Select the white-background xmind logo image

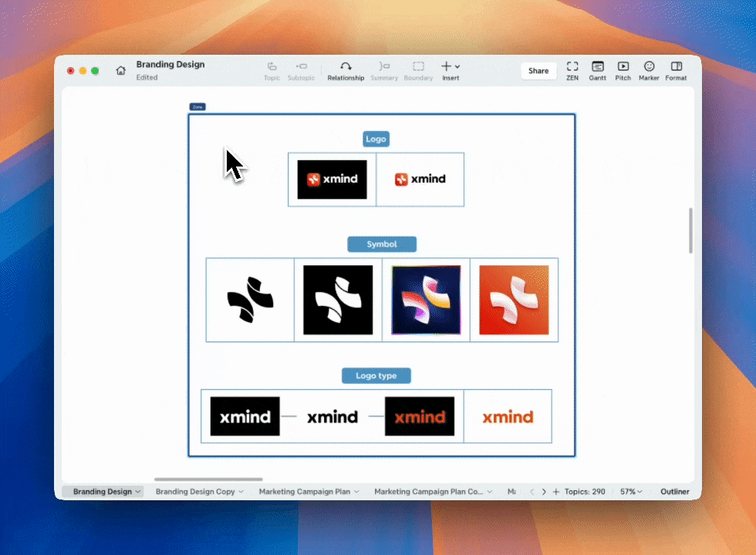(x=420, y=180)
